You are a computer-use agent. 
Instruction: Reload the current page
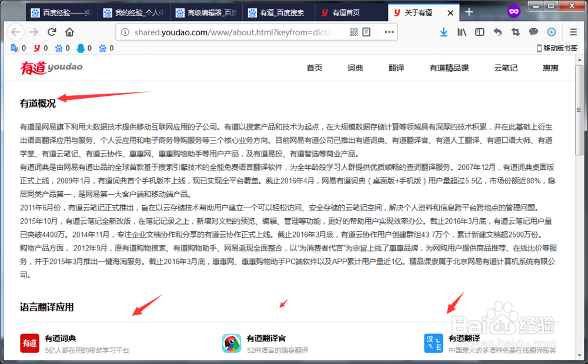click(52, 32)
